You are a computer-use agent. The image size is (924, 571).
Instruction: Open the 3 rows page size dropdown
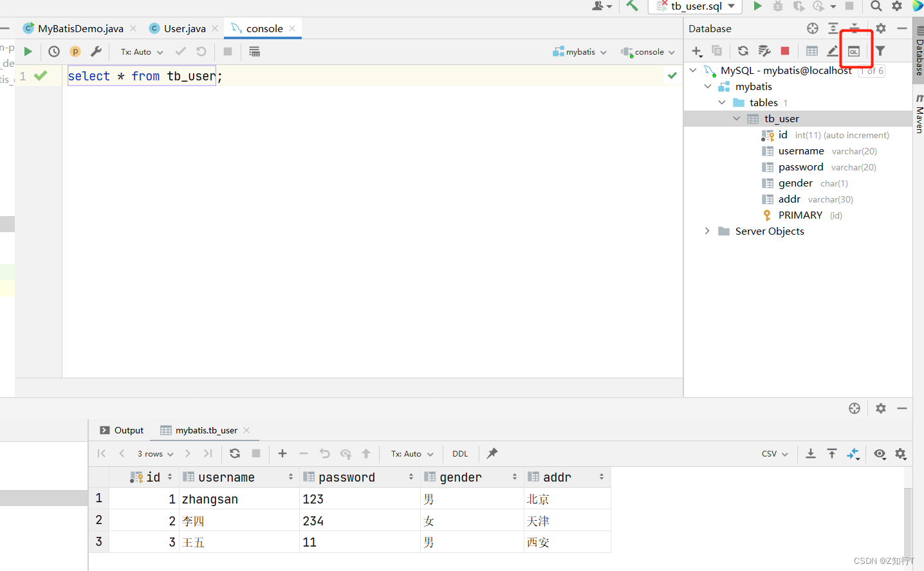coord(155,453)
